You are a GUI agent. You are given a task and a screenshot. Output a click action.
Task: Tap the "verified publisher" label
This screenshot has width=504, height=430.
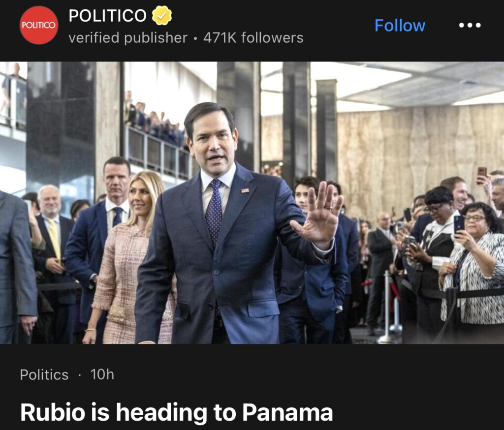click(128, 37)
